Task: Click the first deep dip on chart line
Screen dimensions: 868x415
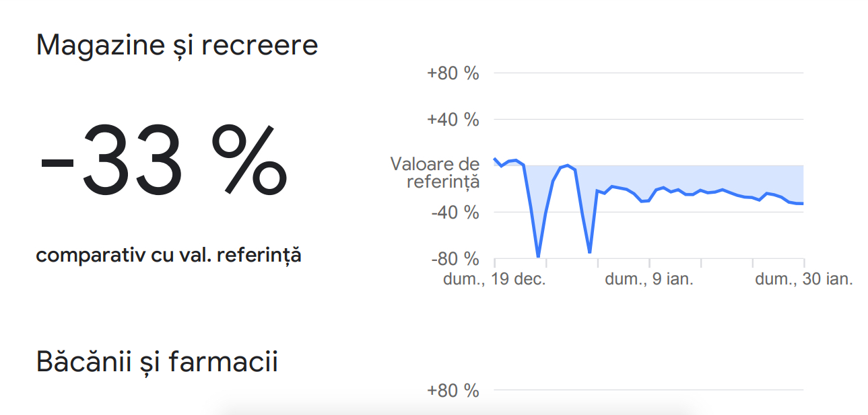Action: coord(538,256)
